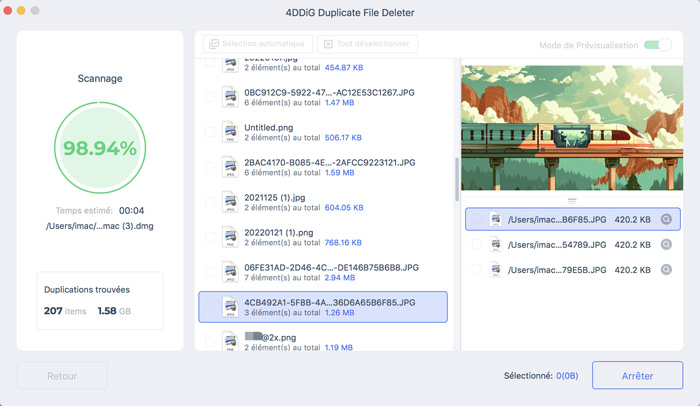
Task: Click the file icon for 2021125 (1).jpg
Action: pyautogui.click(x=230, y=202)
